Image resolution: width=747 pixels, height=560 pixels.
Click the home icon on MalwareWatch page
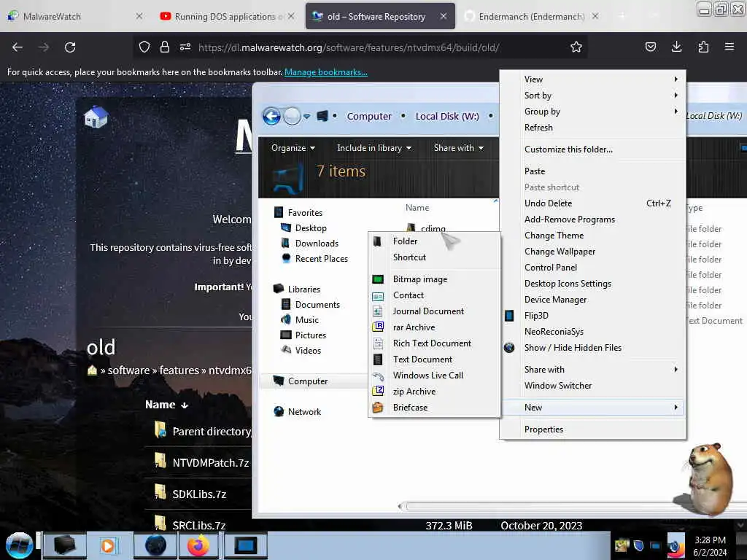coord(96,117)
